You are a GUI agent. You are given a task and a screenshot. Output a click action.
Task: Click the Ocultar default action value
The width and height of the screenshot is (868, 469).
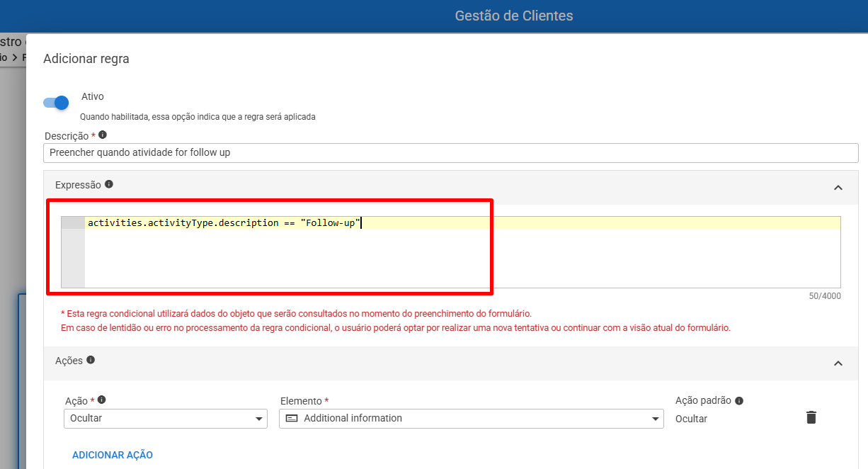coord(691,419)
